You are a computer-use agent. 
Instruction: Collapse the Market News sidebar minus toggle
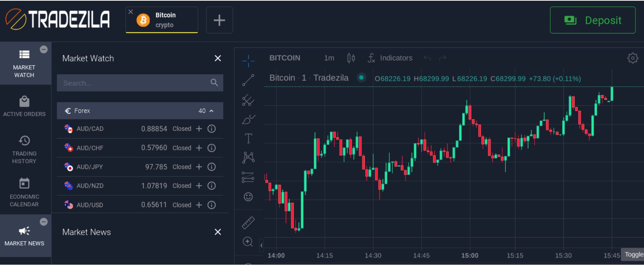pyautogui.click(x=43, y=222)
